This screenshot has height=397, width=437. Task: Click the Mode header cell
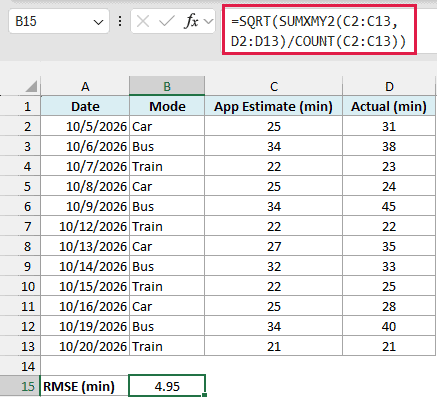click(x=167, y=106)
